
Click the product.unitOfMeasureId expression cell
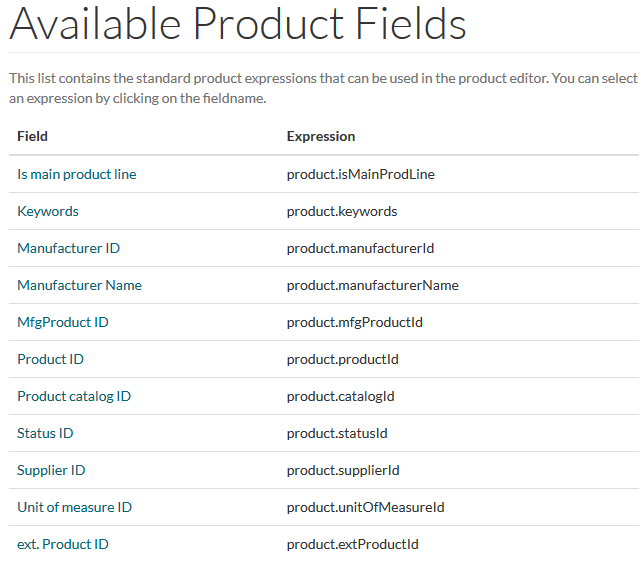[365, 507]
